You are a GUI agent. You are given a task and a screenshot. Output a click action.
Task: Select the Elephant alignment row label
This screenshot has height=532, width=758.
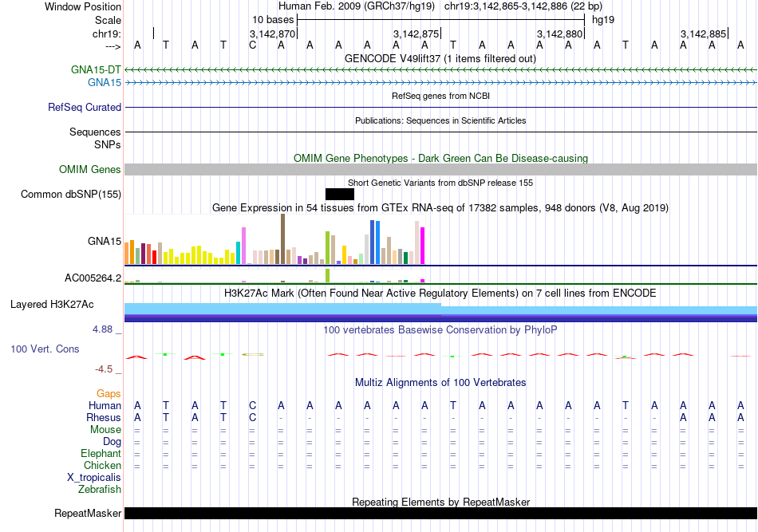101,453
